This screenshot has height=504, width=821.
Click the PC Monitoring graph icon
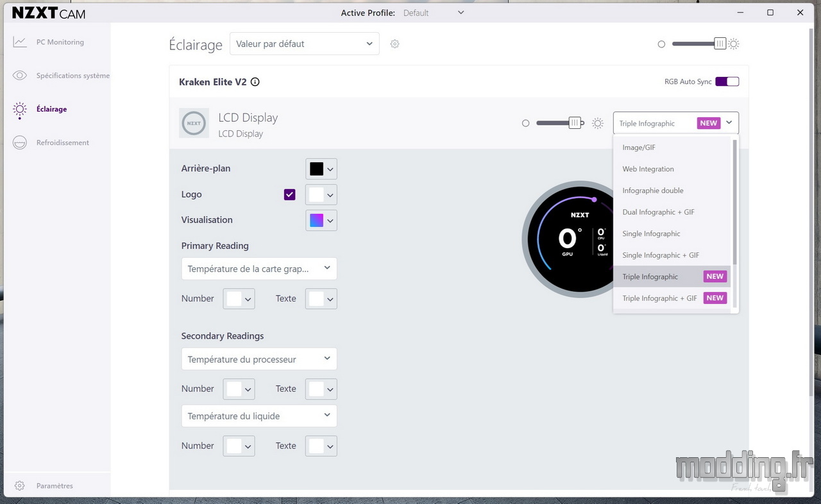[x=20, y=42]
